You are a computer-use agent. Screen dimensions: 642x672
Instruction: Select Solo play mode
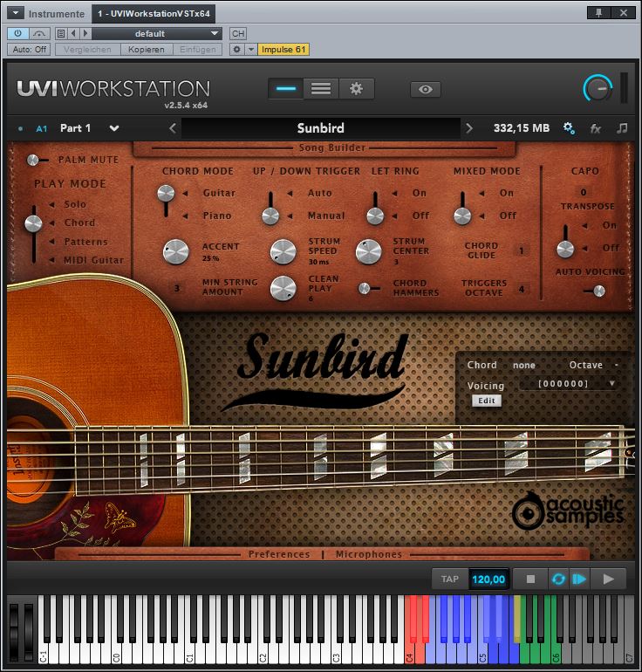point(75,204)
